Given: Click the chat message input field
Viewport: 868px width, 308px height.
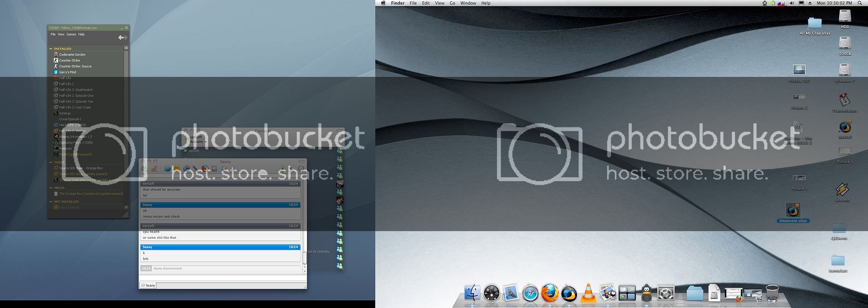Looking at the screenshot, I should [x=222, y=277].
